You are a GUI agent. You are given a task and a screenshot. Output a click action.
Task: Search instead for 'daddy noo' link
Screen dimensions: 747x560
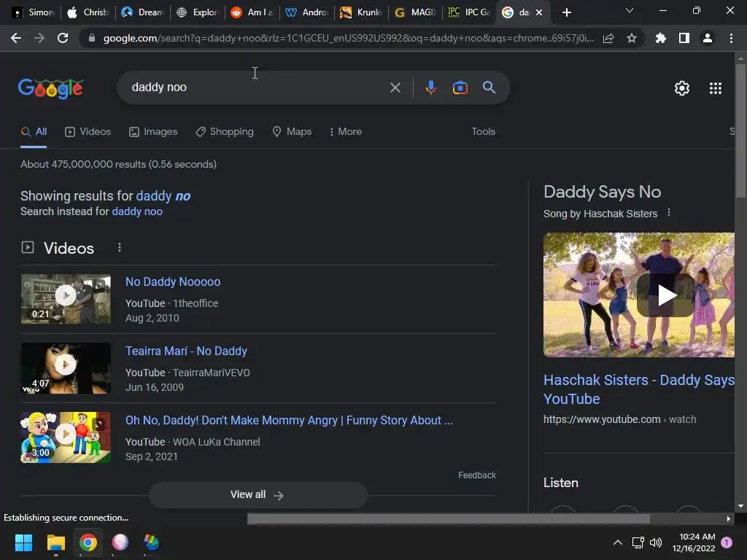pyautogui.click(x=137, y=211)
